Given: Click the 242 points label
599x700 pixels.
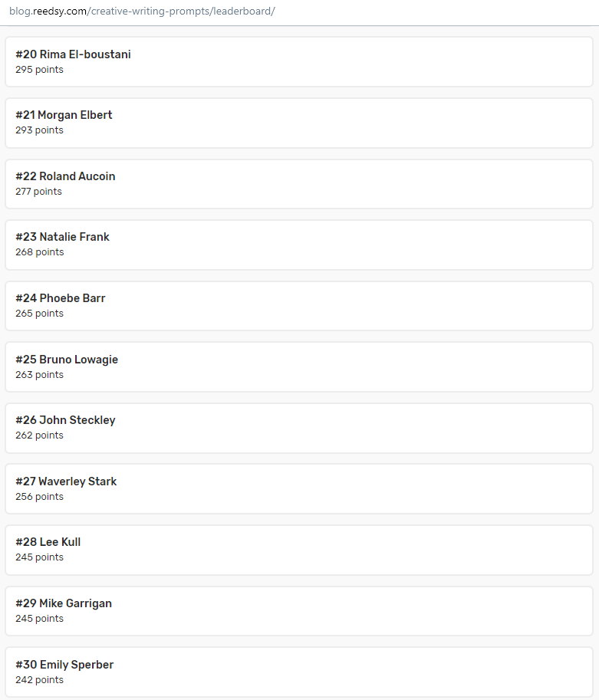Looking at the screenshot, I should click(x=39, y=680).
